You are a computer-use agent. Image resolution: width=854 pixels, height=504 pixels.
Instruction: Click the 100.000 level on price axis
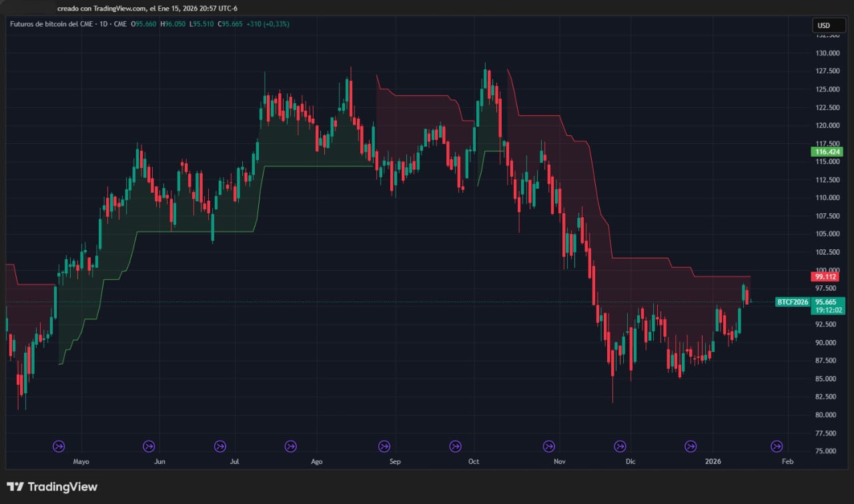(x=827, y=270)
